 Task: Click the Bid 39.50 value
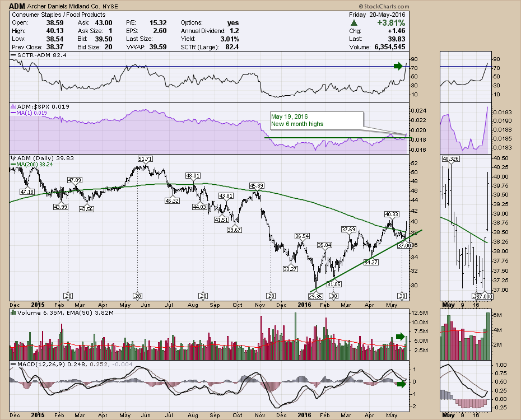coord(104,39)
